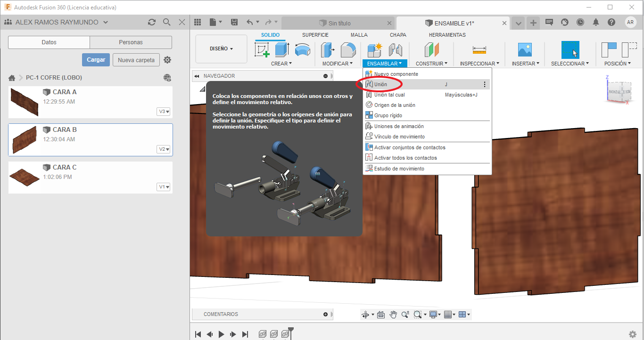644x340 pixels.
Task: Open the DISEÑO workspace dropdown
Action: point(221,49)
